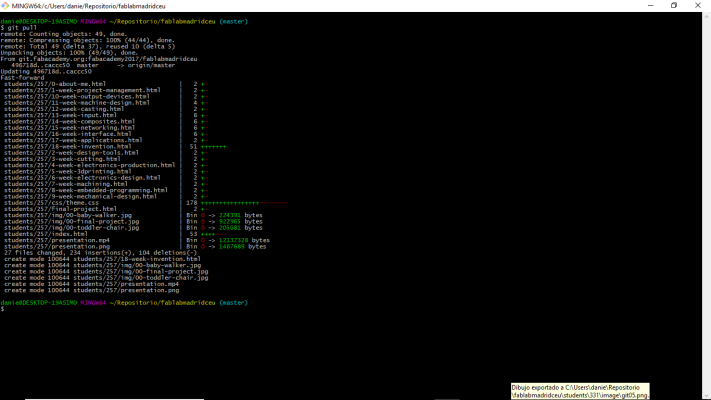Screen dimensions: 711x400
Task: Click the 'origin/master' text
Action: point(151,65)
